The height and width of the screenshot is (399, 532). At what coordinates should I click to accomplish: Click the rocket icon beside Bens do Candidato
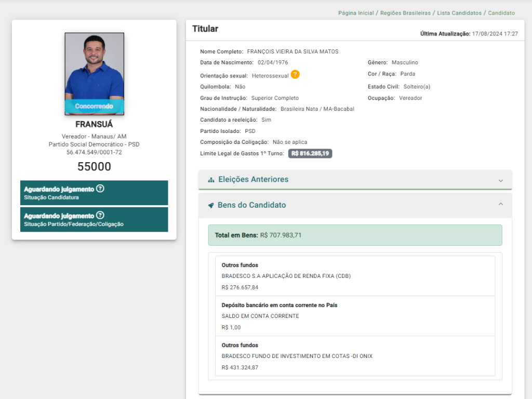pos(211,205)
